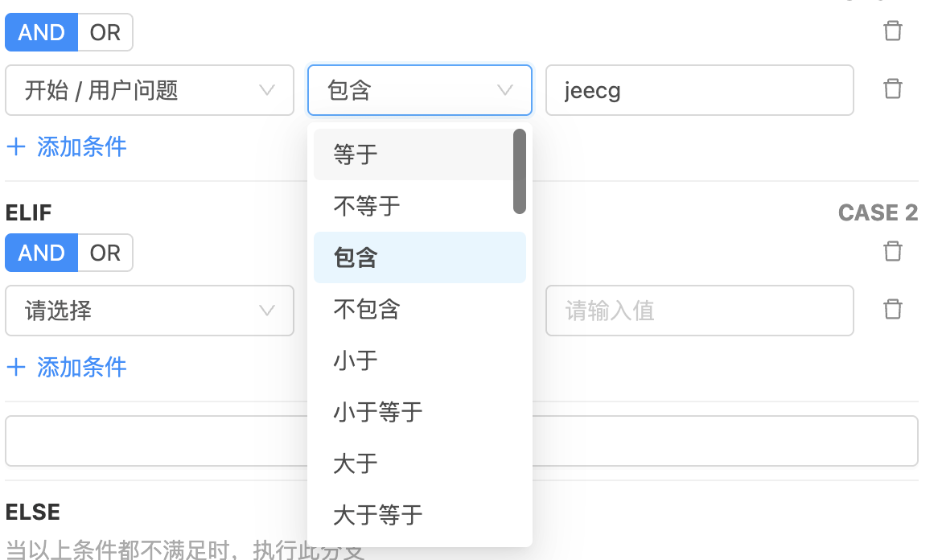
Task: Delete CASE 2 with its trash icon
Action: pyautogui.click(x=892, y=251)
